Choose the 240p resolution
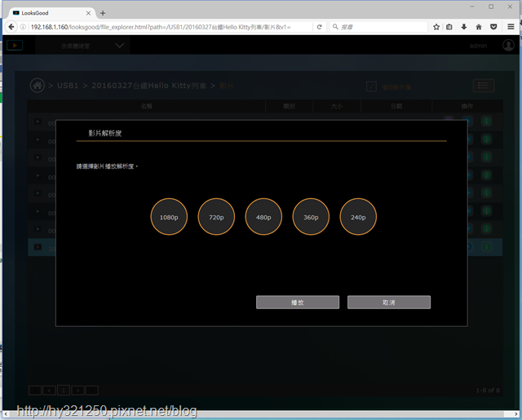Screen dimensions: 522x420 click(x=358, y=217)
